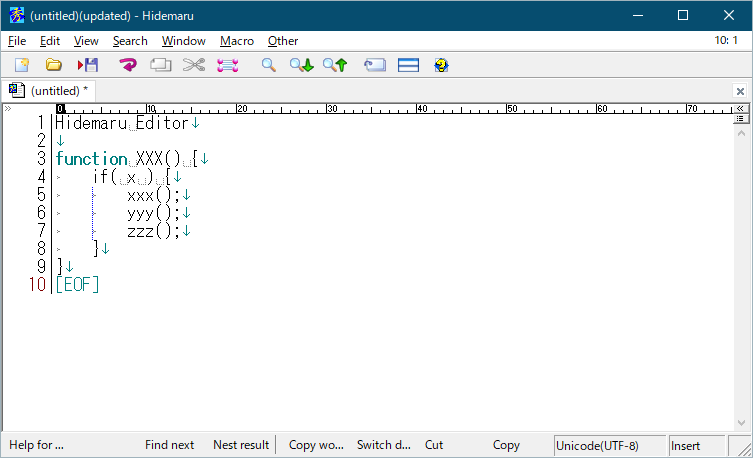Click the scrollbar up arrow

(x=741, y=133)
